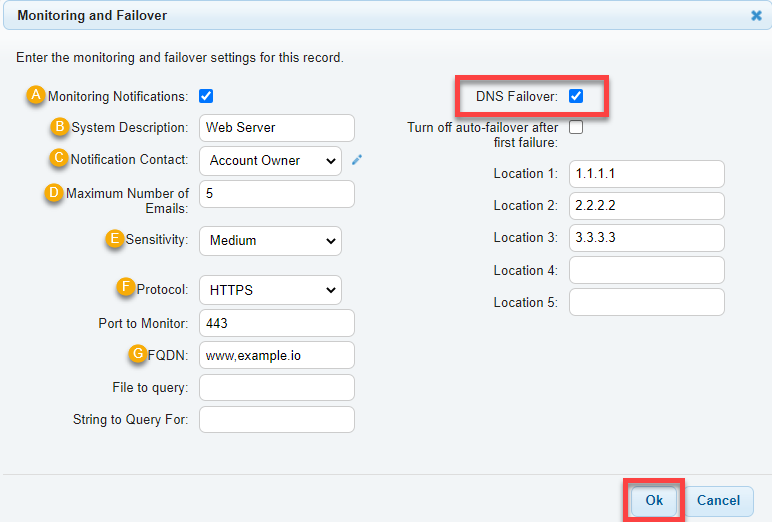Open the Protocol dropdown showing HTTPS
Viewport: 772px width, 522px height.
270,290
